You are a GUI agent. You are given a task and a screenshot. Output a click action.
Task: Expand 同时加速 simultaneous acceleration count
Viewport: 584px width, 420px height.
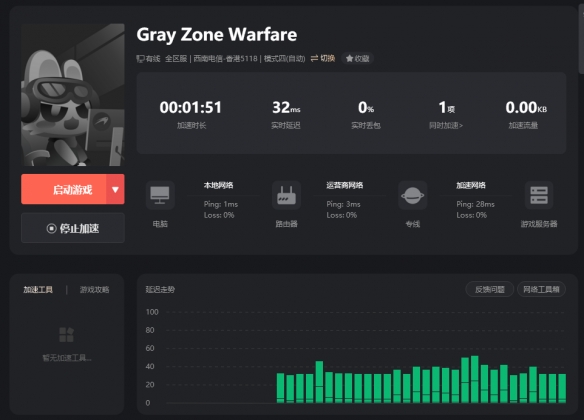(x=446, y=125)
